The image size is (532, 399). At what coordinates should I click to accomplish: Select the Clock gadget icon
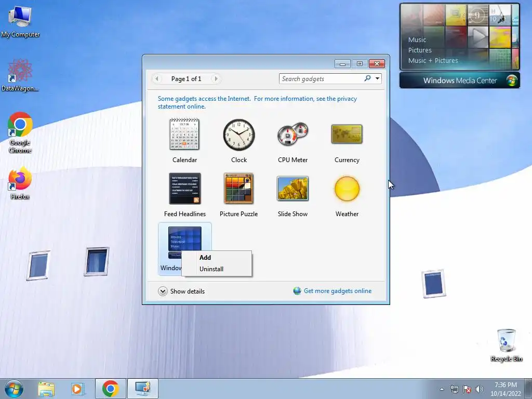pyautogui.click(x=239, y=135)
